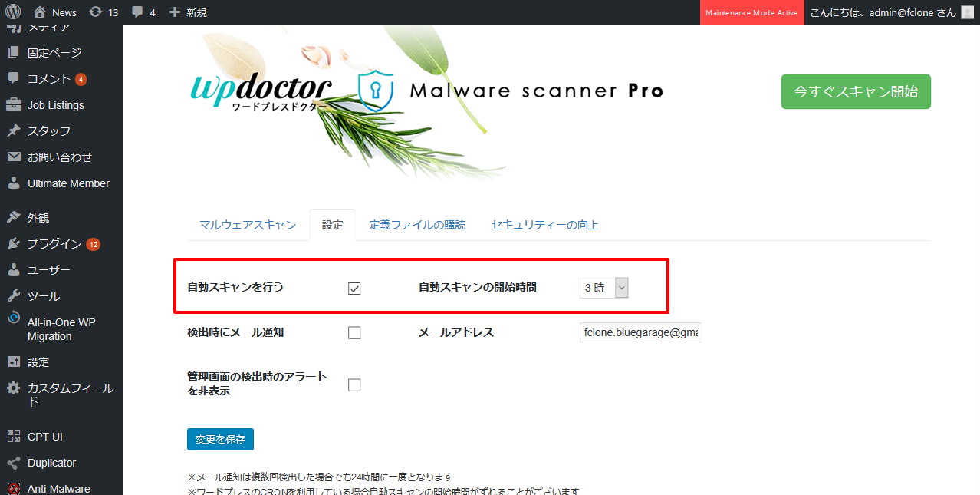The image size is (980, 495).
Task: Open the comments bubble icon in top bar
Action: coord(137,12)
